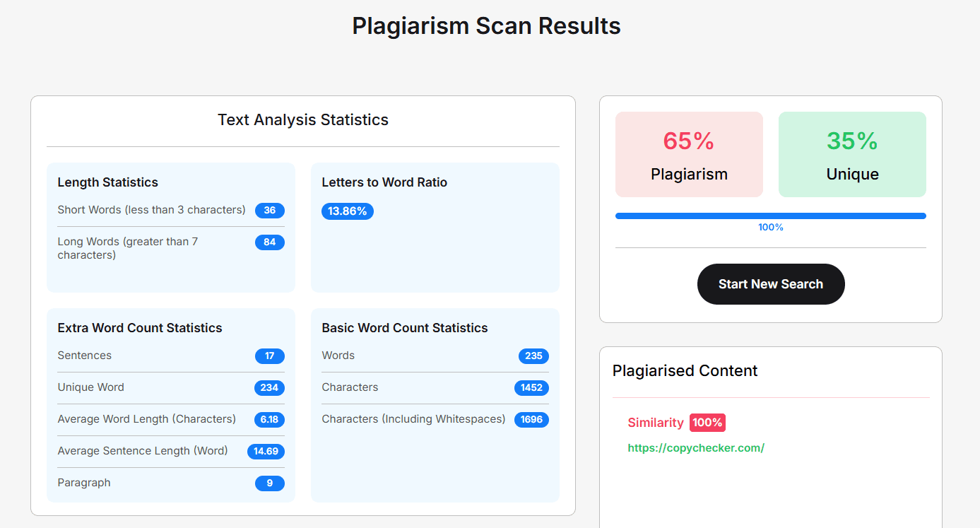Open the copychecker.com source link
The height and width of the screenshot is (528, 980).
pyautogui.click(x=696, y=448)
